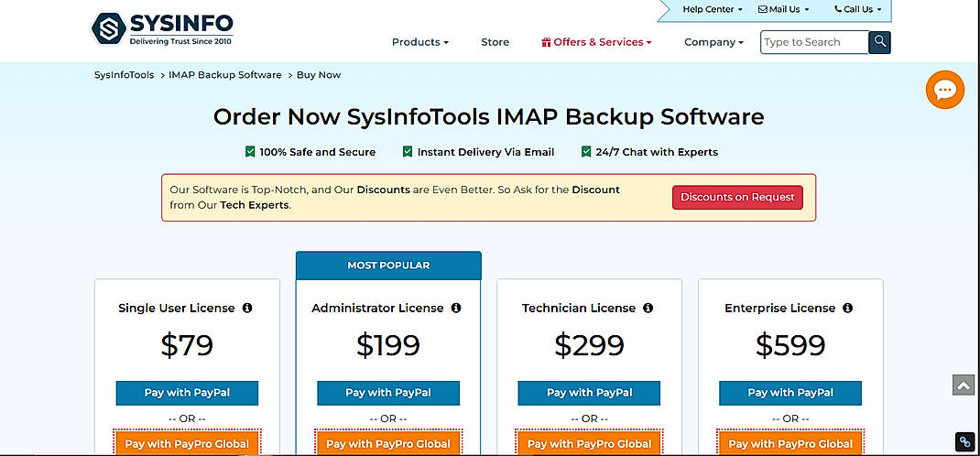Pay with PayPro Global for Administrator License
Screen dimensions: 980x456
388,443
